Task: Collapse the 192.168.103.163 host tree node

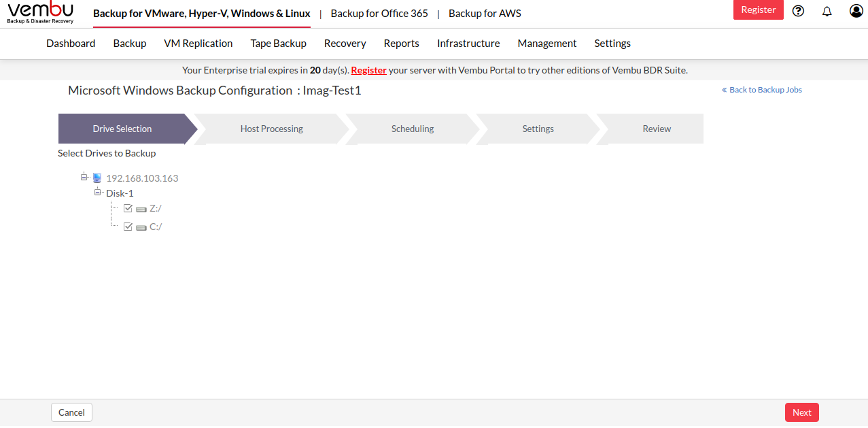Action: (84, 177)
